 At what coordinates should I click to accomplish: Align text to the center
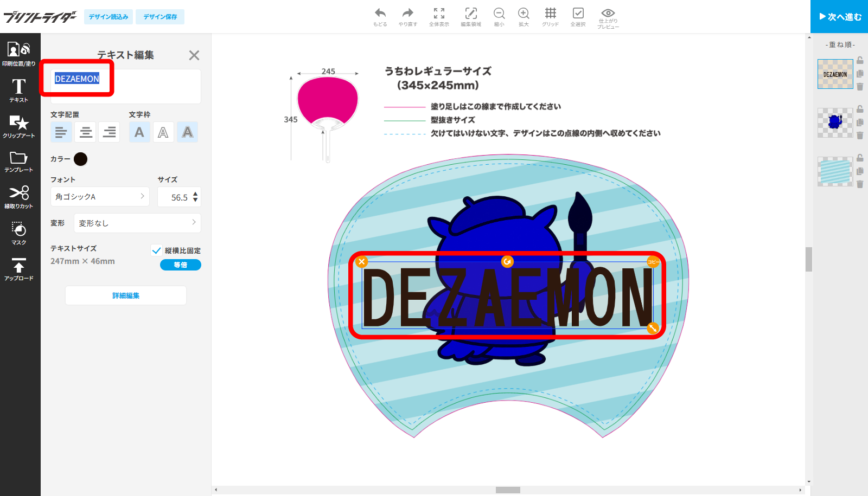[x=86, y=132]
